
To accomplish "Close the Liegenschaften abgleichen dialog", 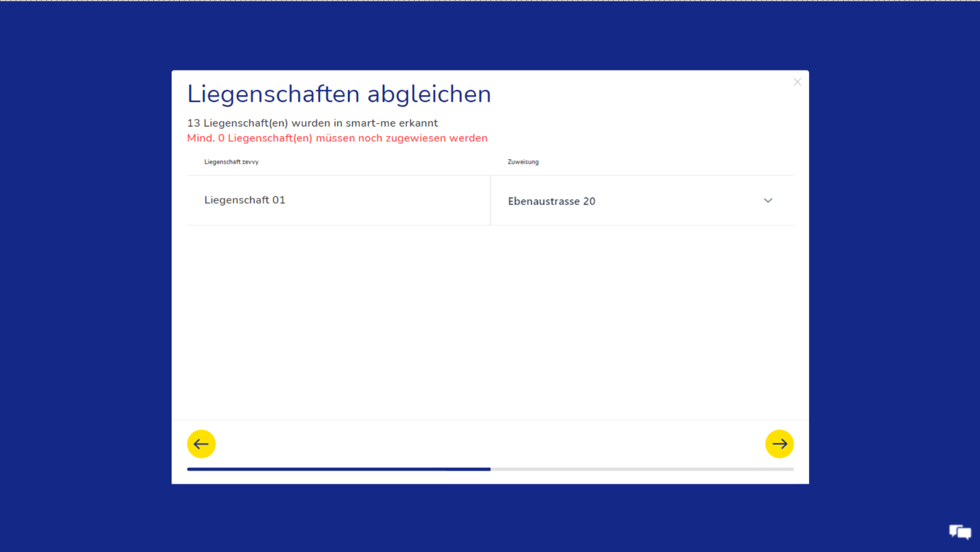I will click(797, 82).
